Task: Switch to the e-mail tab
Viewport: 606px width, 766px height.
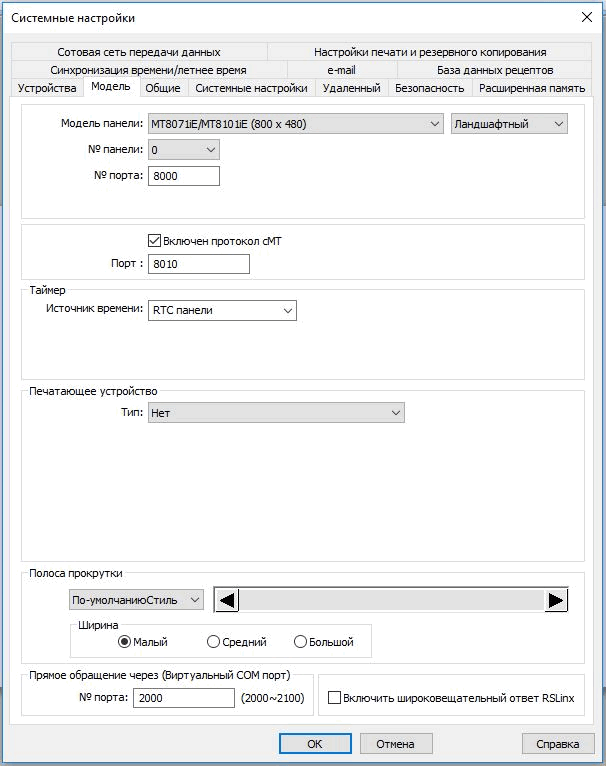Action: point(342,70)
